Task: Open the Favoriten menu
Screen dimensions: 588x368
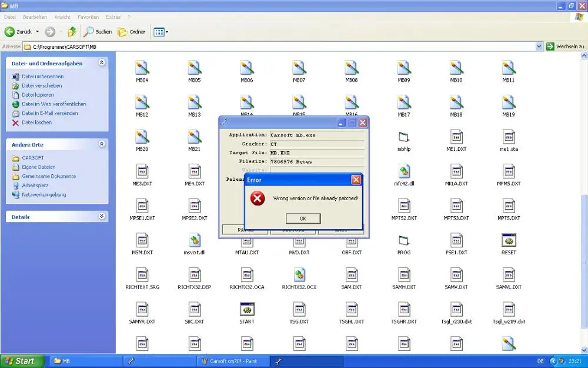Action: pos(88,17)
